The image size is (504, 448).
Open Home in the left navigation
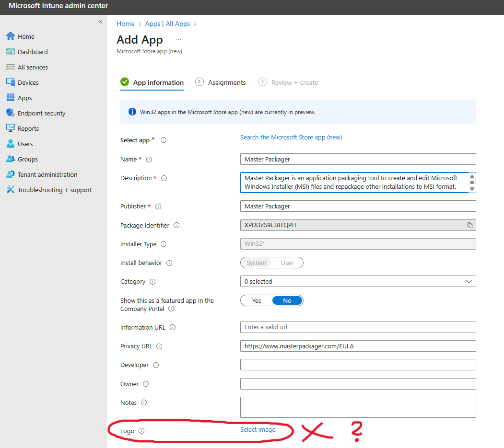26,36
